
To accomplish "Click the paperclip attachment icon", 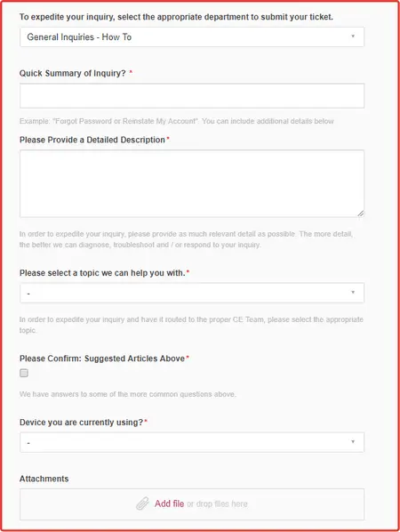I will pos(143,504).
